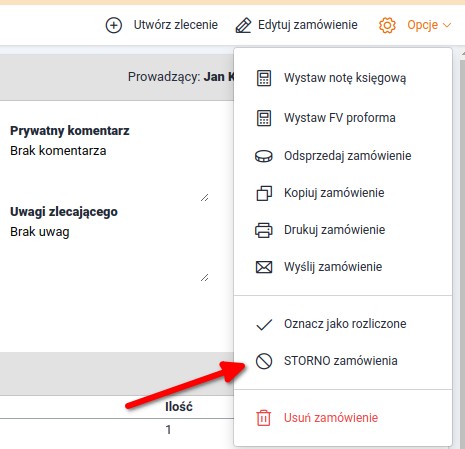
Task: Click the coin icon for Odsprzedaj zamówienie
Action: coord(264,156)
